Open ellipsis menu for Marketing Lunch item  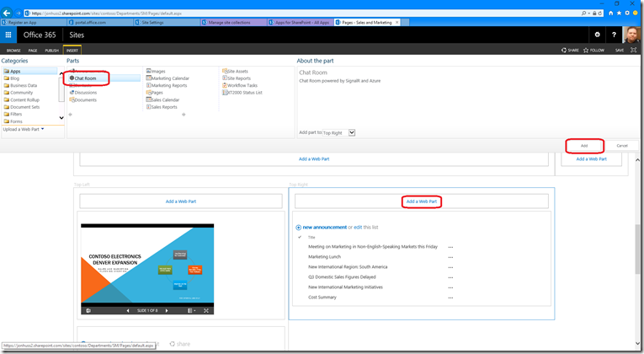pos(450,257)
